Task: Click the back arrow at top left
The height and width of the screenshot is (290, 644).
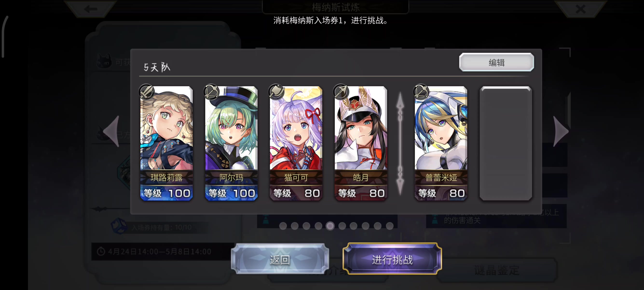Action: 90,9
